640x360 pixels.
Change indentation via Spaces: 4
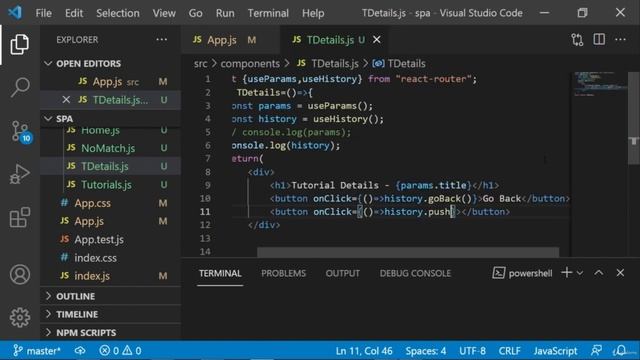(426, 351)
